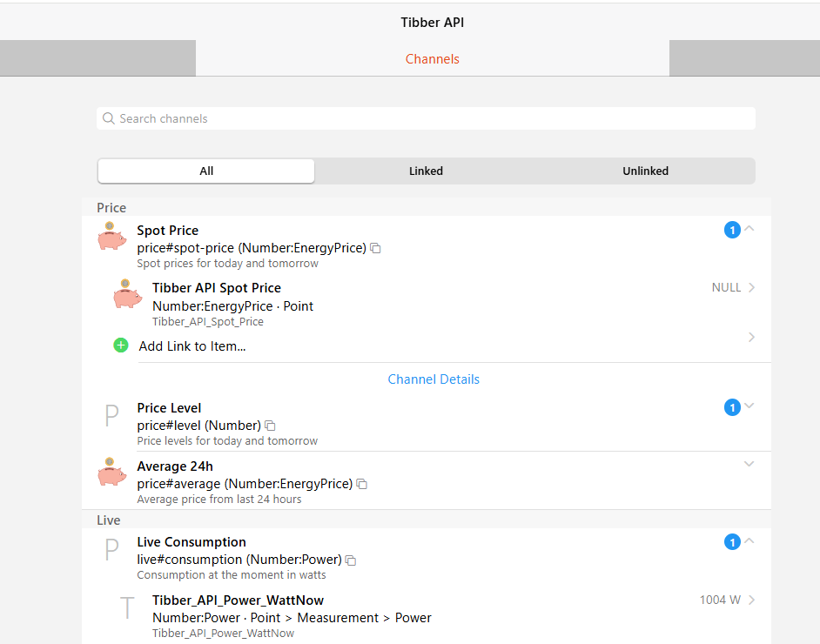The height and width of the screenshot is (644, 820).
Task: Select the All channels filter
Action: click(x=206, y=171)
